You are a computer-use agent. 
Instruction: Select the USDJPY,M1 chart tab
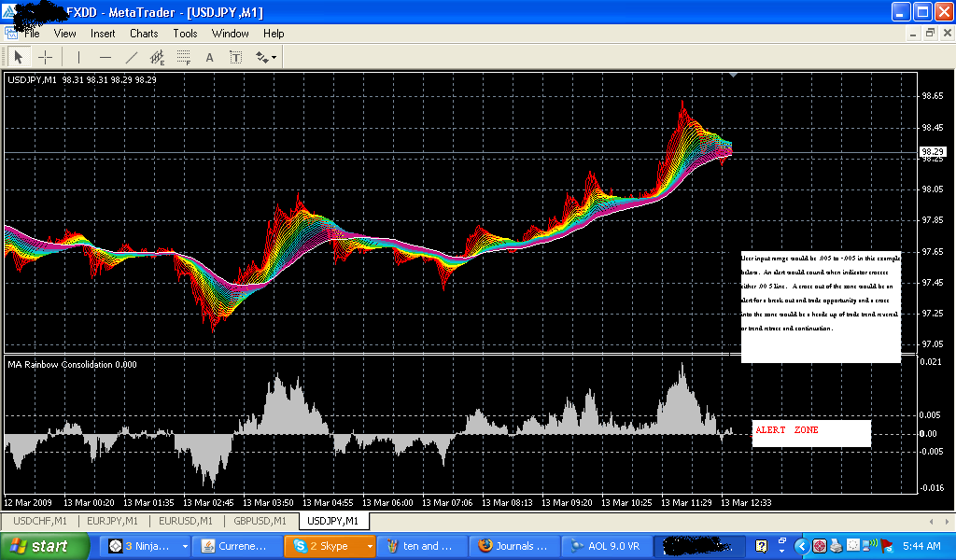click(x=333, y=521)
